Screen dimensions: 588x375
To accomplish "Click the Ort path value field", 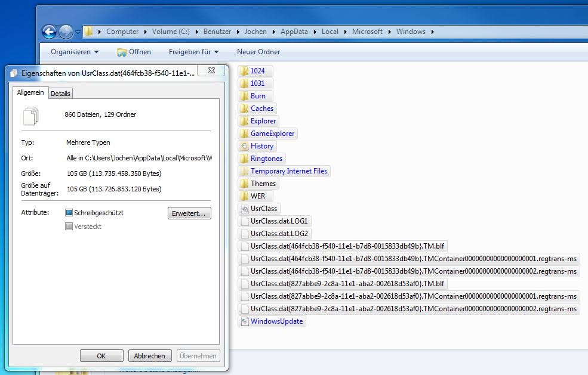I will pyautogui.click(x=138, y=158).
